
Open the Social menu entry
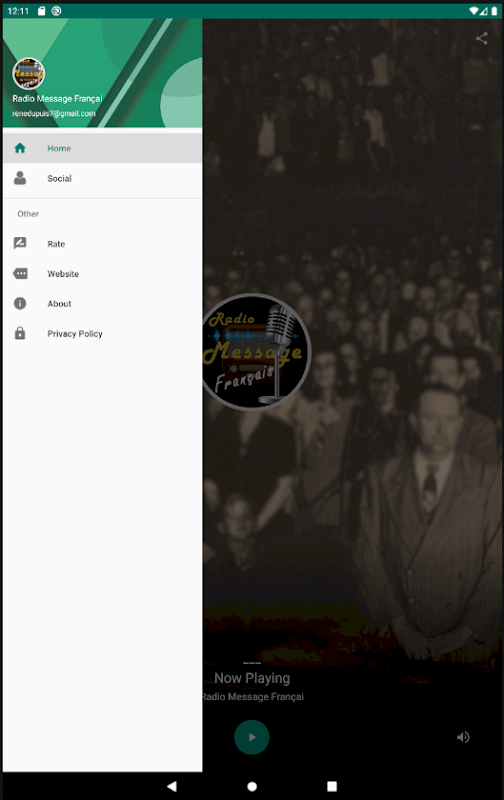103,178
